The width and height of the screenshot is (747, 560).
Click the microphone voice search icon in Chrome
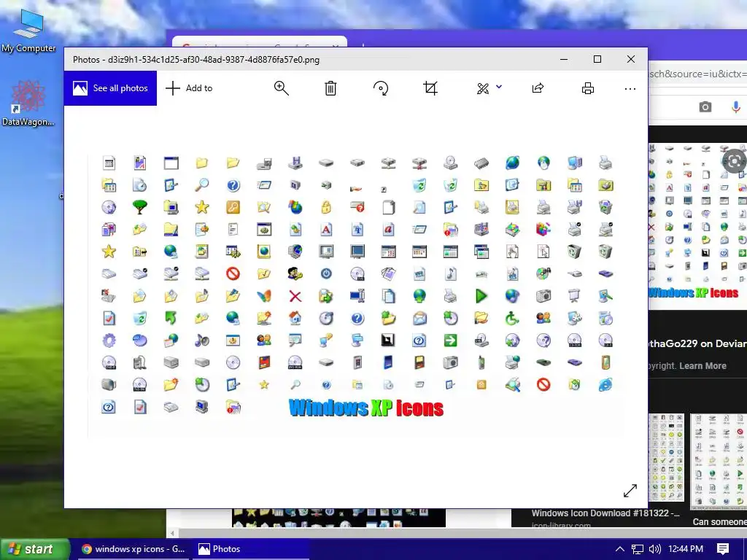736,107
